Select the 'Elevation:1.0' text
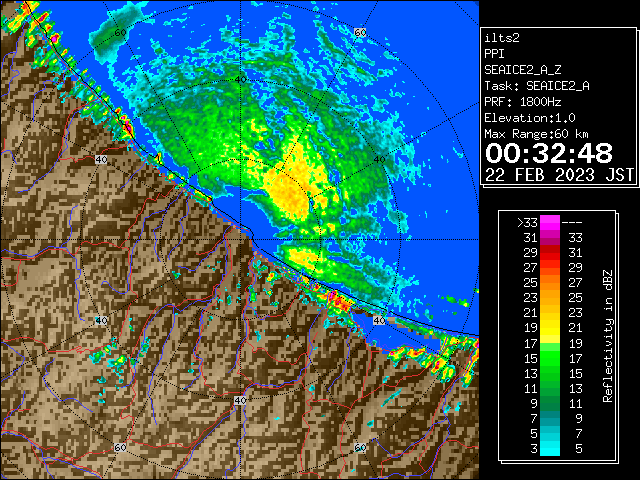Image resolution: width=640 pixels, height=480 pixels. pyautogui.click(x=530, y=118)
